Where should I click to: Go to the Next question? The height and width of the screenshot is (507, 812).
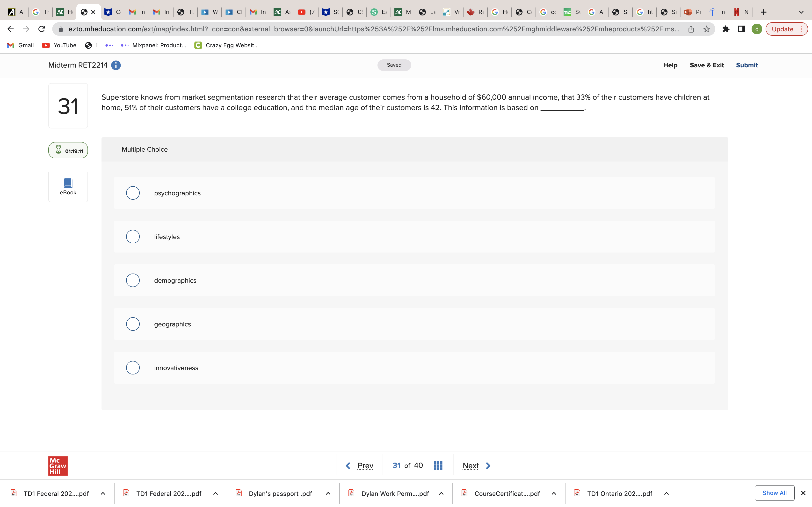[476, 465]
